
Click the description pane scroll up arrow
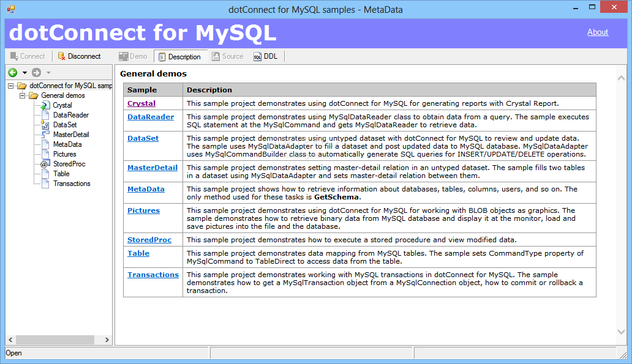pos(621,78)
